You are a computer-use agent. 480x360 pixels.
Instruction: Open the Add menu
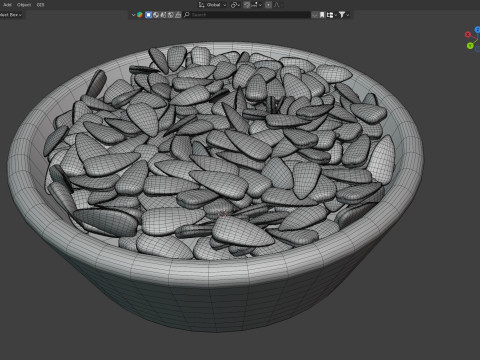click(7, 5)
